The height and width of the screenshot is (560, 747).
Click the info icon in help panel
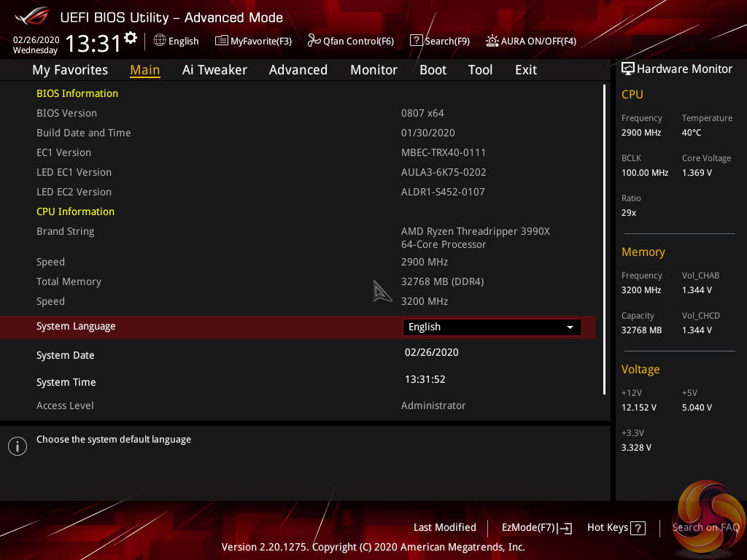[x=18, y=446]
